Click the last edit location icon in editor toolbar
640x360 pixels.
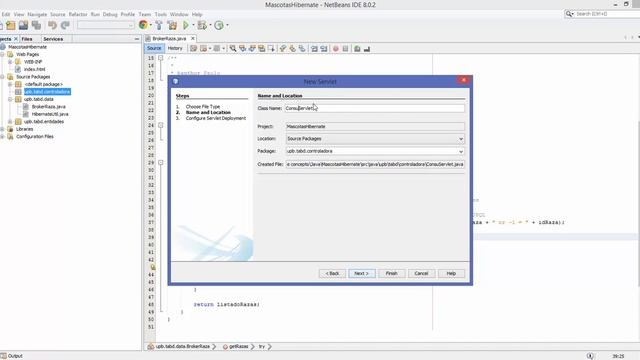click(193, 49)
